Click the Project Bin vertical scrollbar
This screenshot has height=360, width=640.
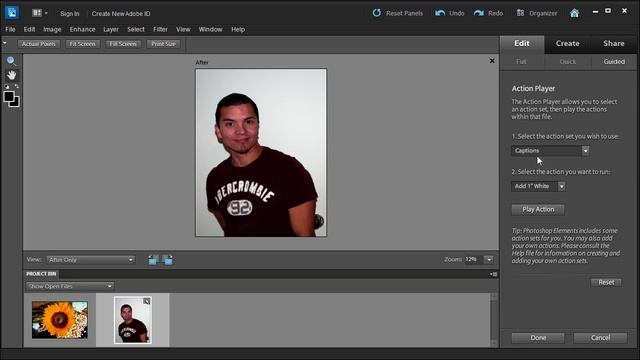[x=494, y=320]
